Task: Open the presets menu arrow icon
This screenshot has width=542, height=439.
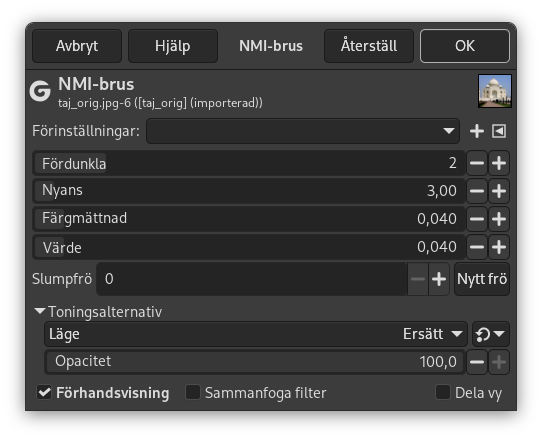Action: coord(499,131)
